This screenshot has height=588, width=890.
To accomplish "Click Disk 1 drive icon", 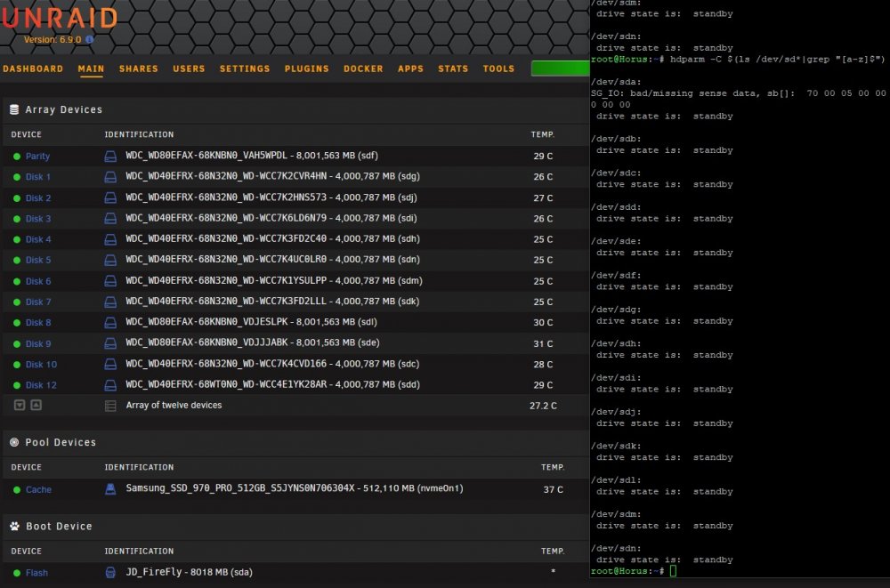I will click(110, 177).
